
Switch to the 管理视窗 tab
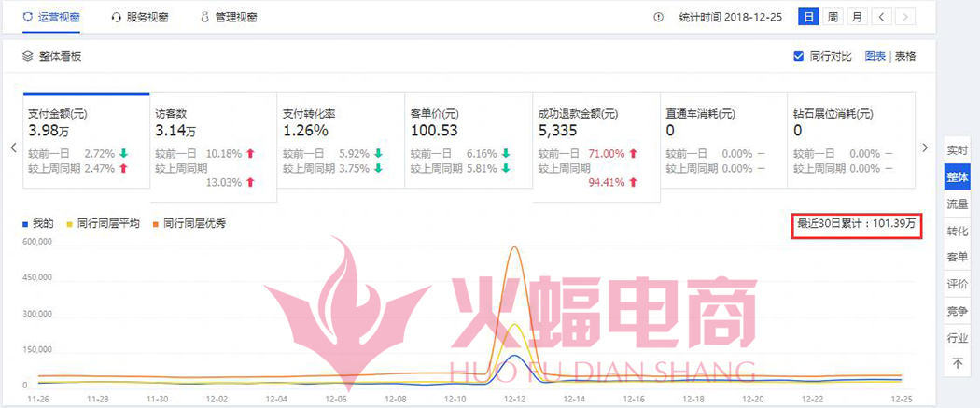coord(229,17)
